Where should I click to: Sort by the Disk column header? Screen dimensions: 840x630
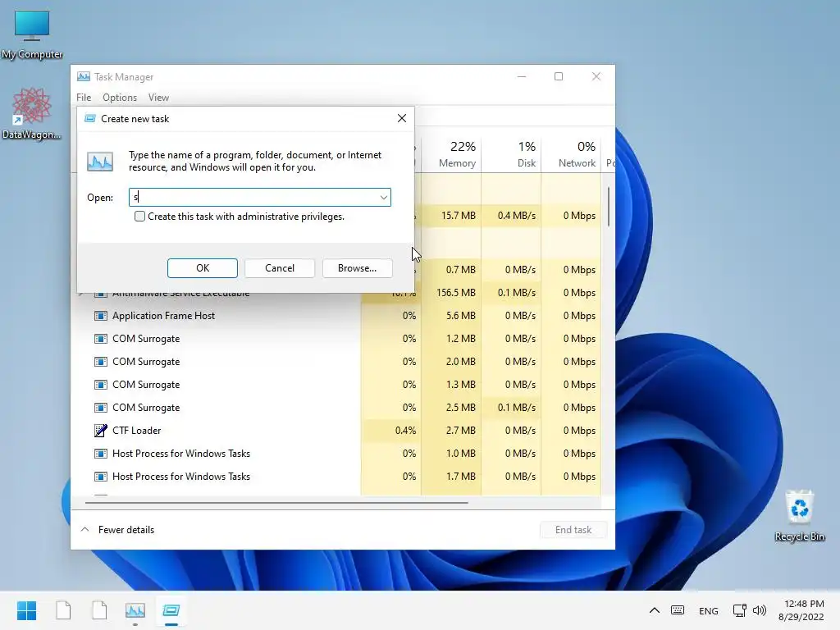[x=512, y=153]
